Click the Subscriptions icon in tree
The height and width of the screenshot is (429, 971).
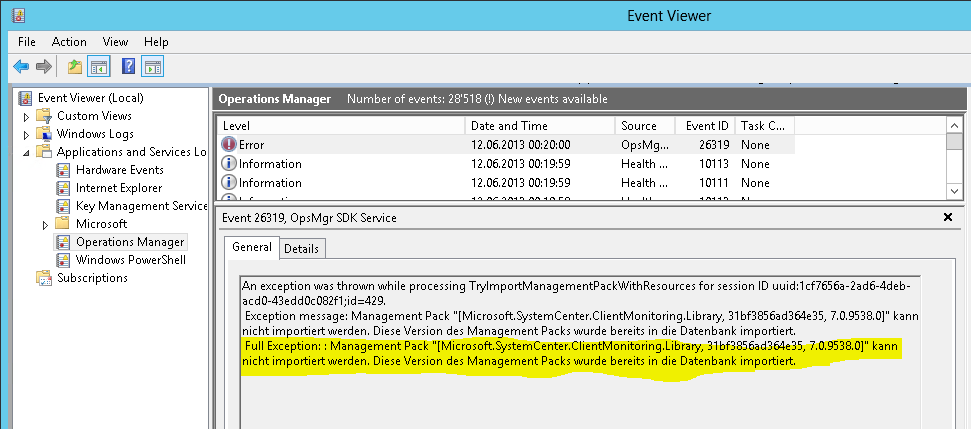click(44, 278)
